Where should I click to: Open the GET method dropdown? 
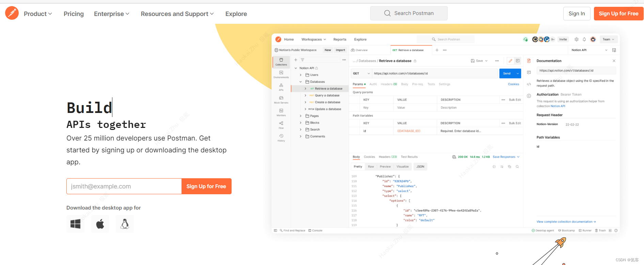point(361,73)
